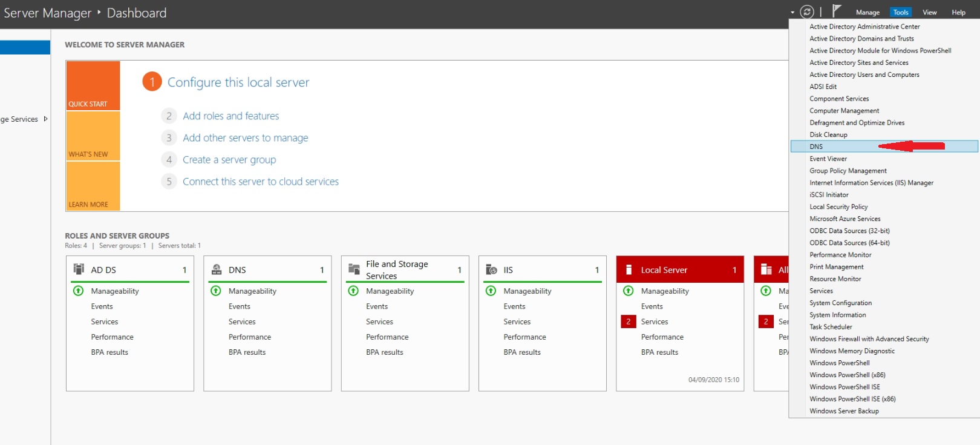Screen dimensions: 980x445
Task: Launch Internet Information Services (IIS) Manager
Action: coord(872,183)
